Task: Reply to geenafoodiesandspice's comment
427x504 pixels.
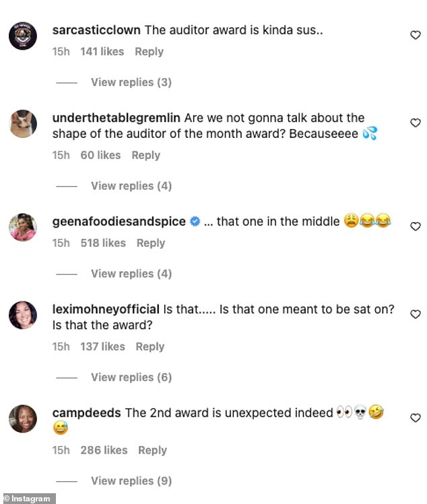Action: pyautogui.click(x=151, y=243)
